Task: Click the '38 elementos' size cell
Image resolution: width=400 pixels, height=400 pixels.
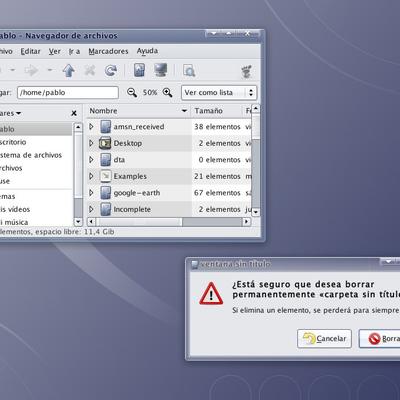Action: (217, 127)
